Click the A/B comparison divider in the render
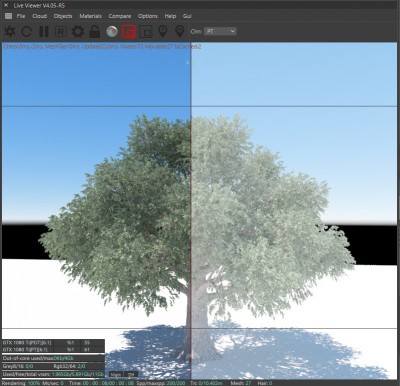 click(191, 210)
